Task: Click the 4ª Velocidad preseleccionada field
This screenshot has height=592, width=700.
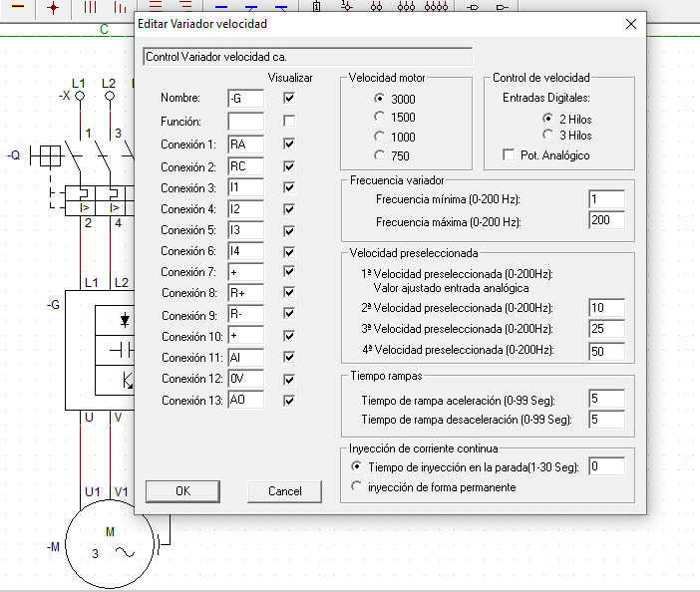Action: [x=606, y=350]
